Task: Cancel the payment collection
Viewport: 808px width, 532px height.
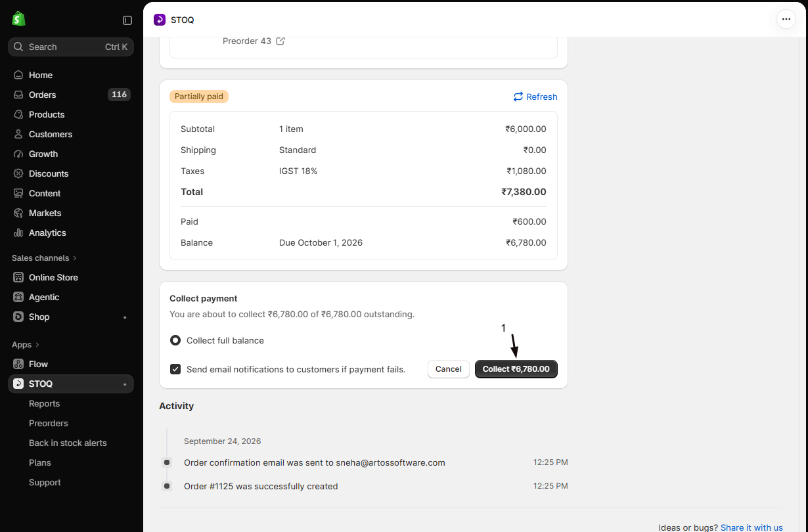Action: click(449, 369)
